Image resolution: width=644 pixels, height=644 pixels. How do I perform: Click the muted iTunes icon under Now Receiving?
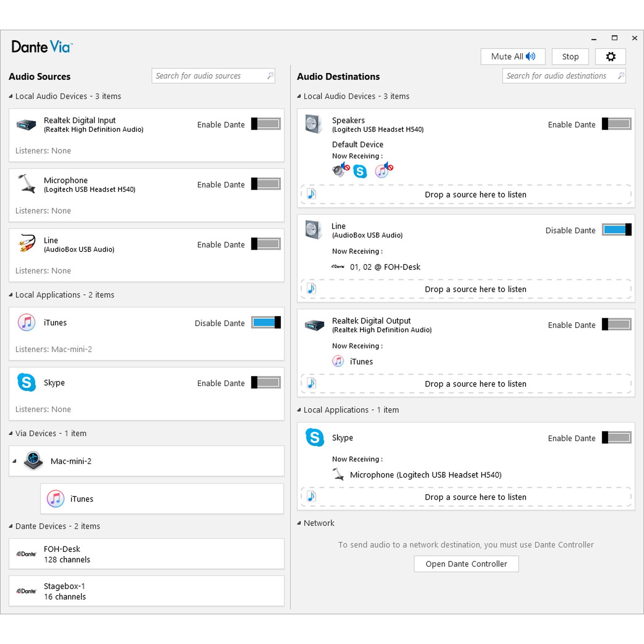tap(383, 171)
